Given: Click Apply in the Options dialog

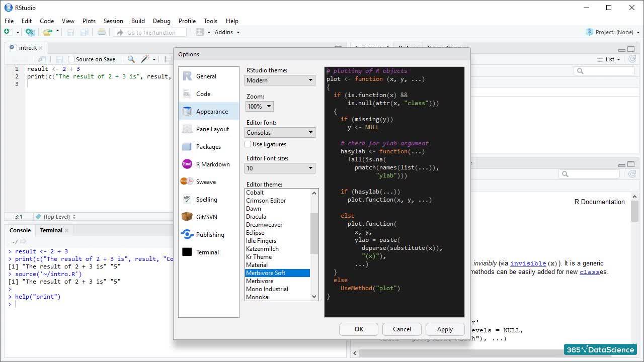Looking at the screenshot, I should coord(445,329).
